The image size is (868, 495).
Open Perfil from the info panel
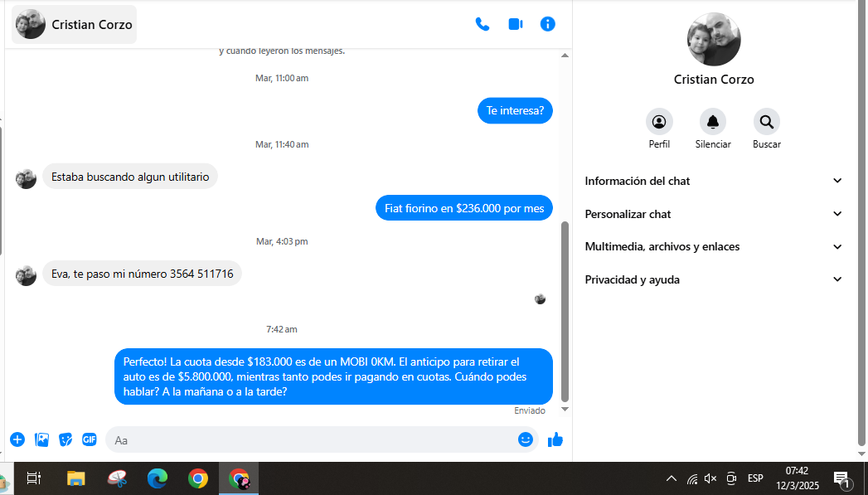(659, 122)
